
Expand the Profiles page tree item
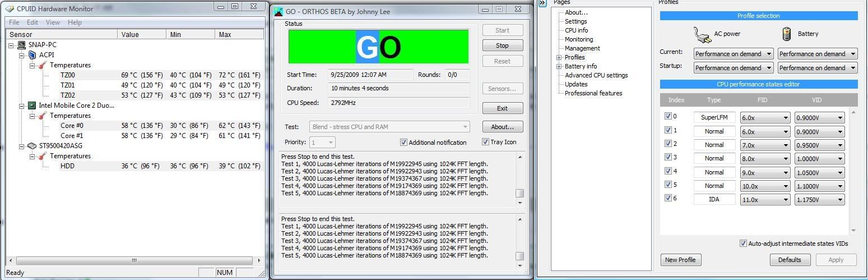point(559,57)
